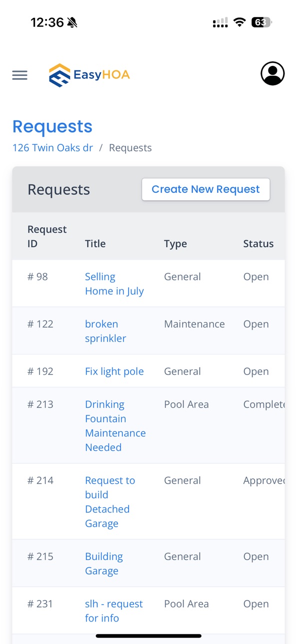Select request ID # 98
This screenshot has width=297, height=644.
[37, 277]
